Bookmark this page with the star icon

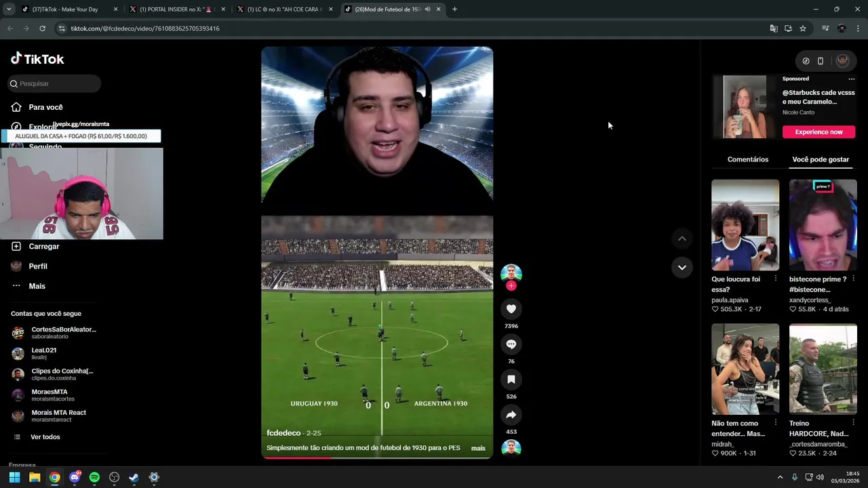coord(803,28)
